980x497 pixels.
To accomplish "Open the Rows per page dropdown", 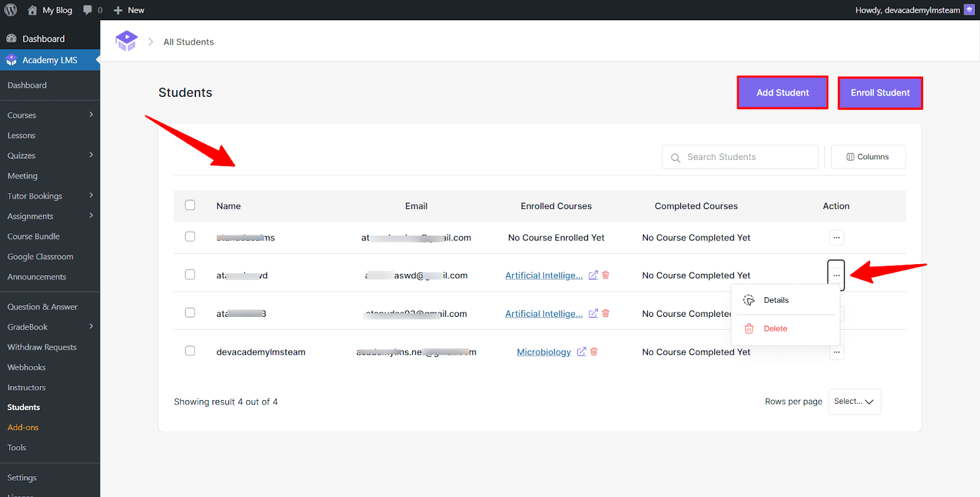I will 854,401.
